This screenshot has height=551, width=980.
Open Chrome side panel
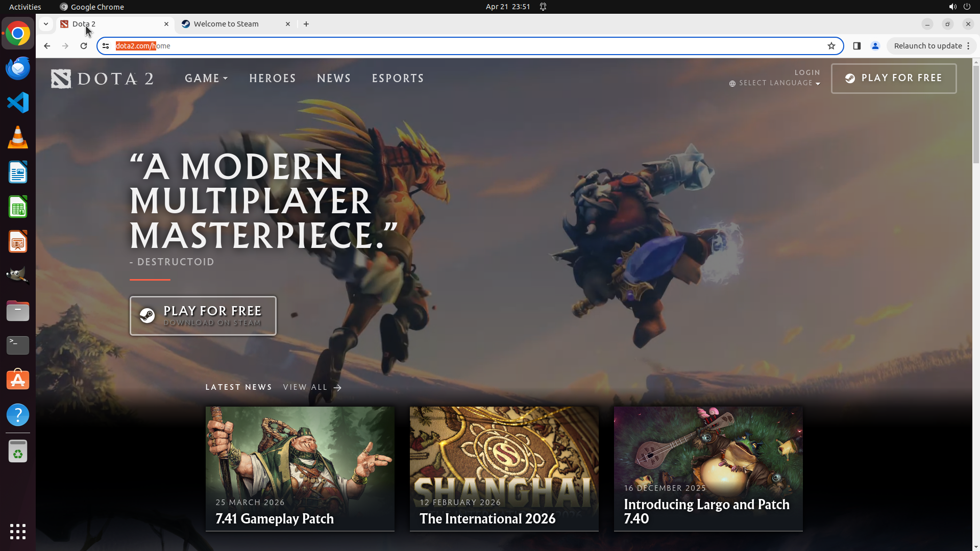857,46
